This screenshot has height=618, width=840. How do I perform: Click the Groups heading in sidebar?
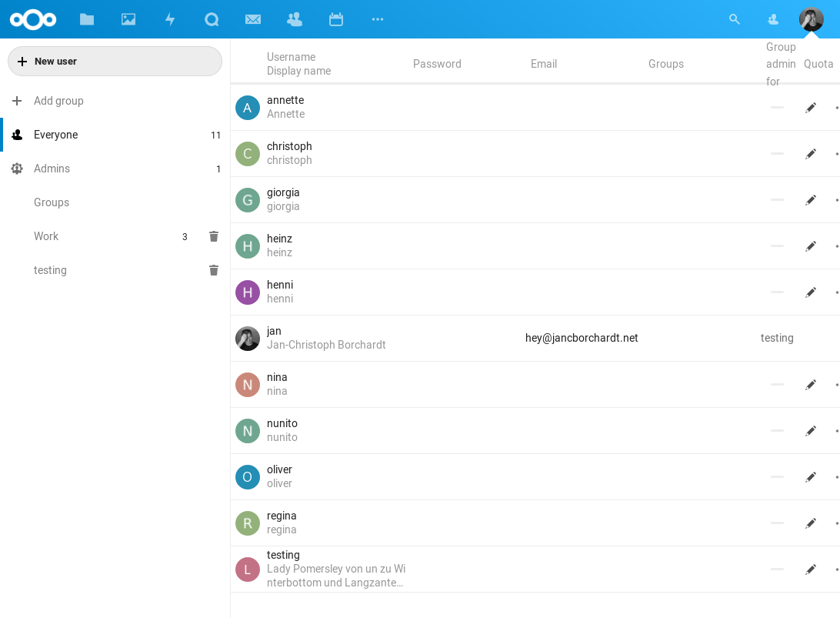pos(52,202)
